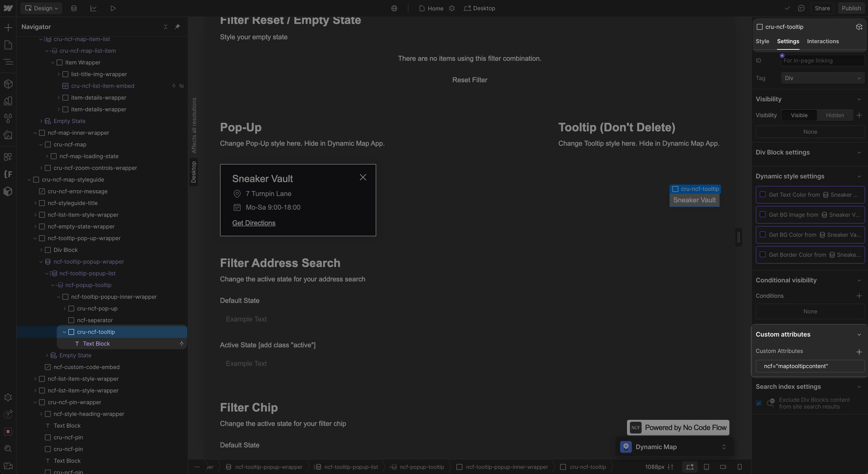The image size is (868, 474).
Task: Click Get Directions link in pop-up
Action: [254, 223]
